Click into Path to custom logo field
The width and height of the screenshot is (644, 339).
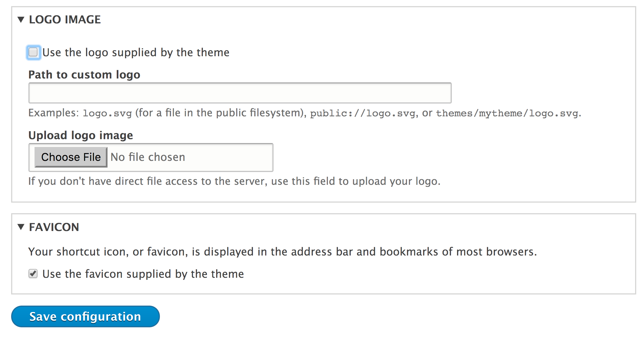(240, 93)
